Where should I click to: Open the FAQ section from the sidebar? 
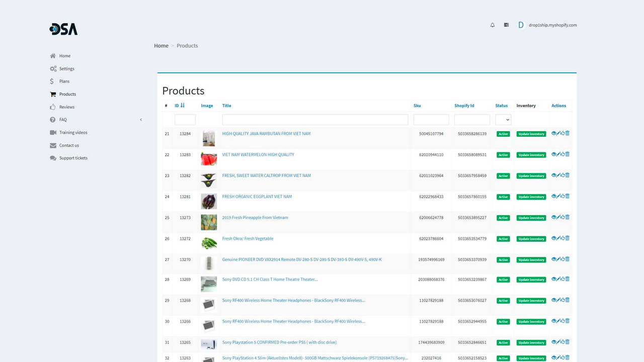(63, 120)
